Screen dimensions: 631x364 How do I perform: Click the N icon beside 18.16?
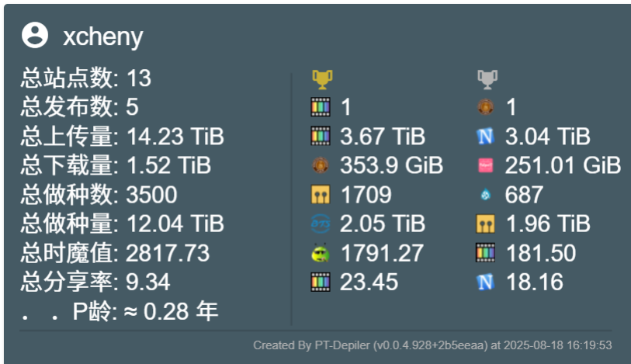(485, 282)
